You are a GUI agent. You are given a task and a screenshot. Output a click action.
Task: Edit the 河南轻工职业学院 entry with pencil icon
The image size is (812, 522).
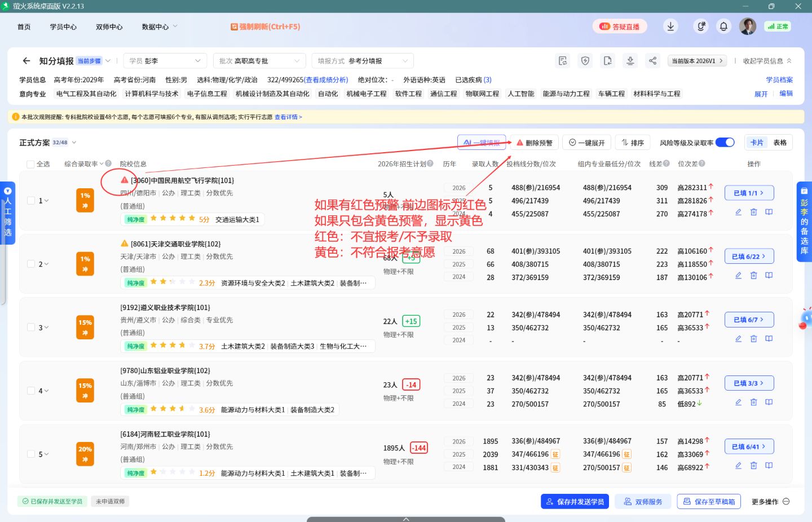point(738,466)
